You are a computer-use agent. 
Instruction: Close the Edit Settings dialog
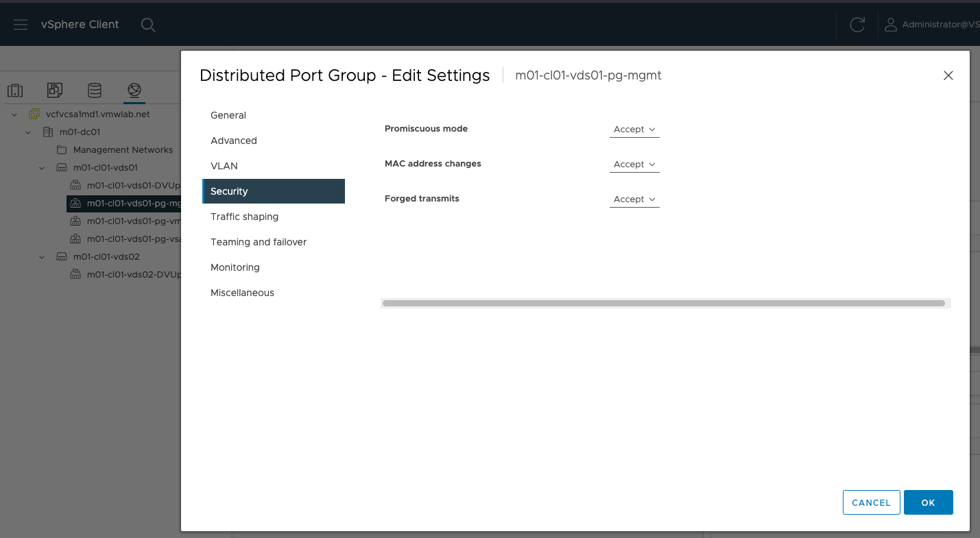point(948,75)
